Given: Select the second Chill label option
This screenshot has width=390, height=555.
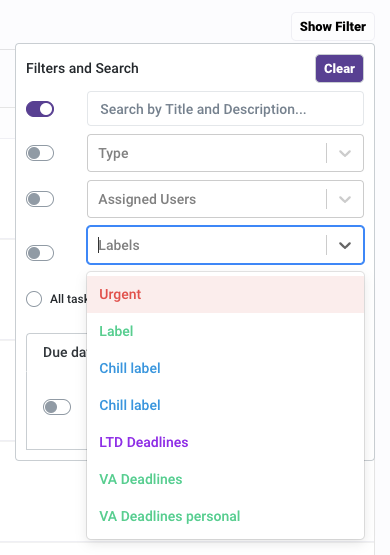Looking at the screenshot, I should pyautogui.click(x=225, y=405).
